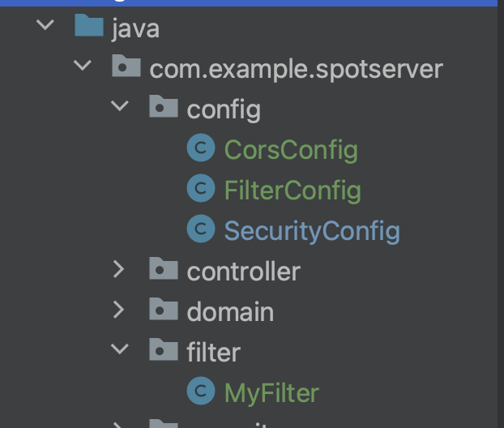Click the config package folder icon
The height and width of the screenshot is (428, 504).
click(x=163, y=108)
